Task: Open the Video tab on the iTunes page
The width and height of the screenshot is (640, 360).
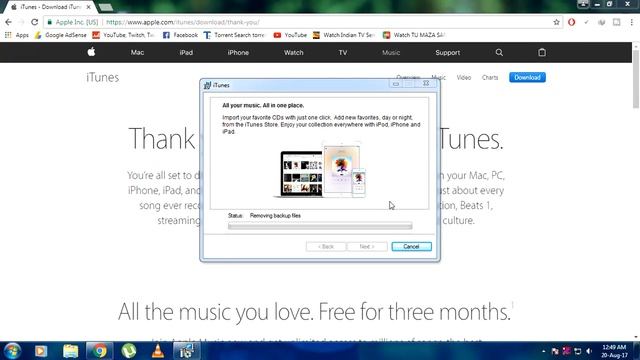Action: click(464, 78)
